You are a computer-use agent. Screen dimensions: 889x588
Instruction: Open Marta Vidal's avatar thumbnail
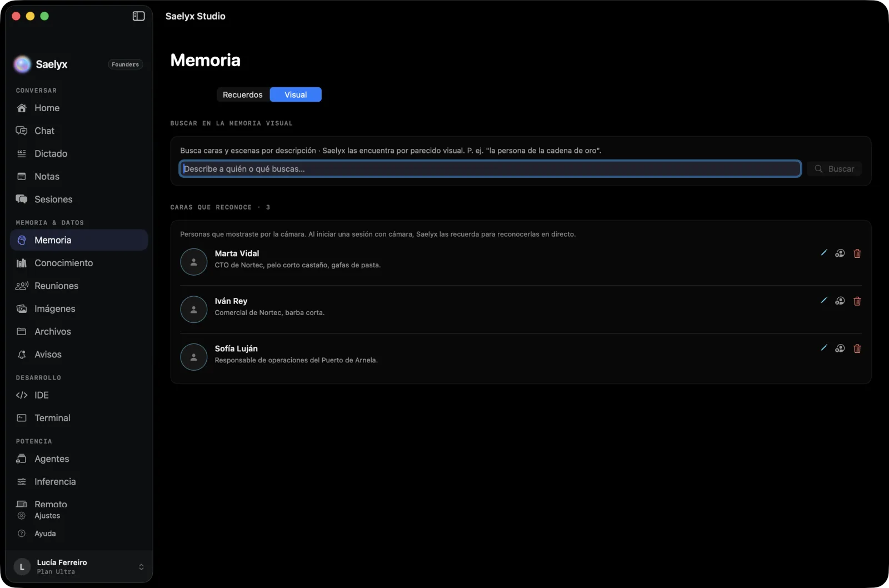pyautogui.click(x=194, y=262)
